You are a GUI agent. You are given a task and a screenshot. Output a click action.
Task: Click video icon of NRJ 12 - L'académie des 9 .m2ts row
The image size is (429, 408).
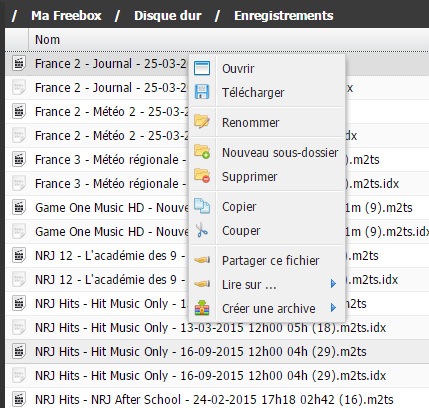coord(19,255)
